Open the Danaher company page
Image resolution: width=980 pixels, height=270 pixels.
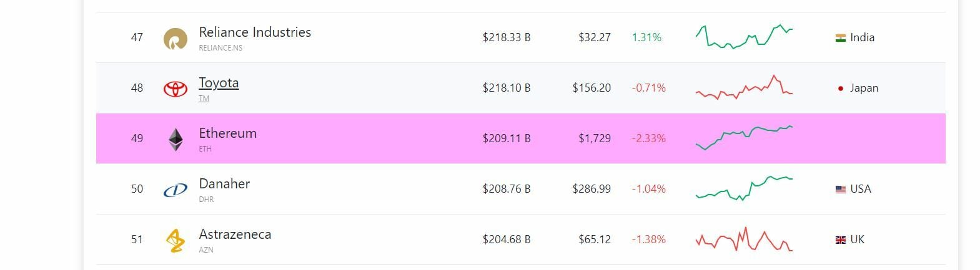click(x=224, y=184)
